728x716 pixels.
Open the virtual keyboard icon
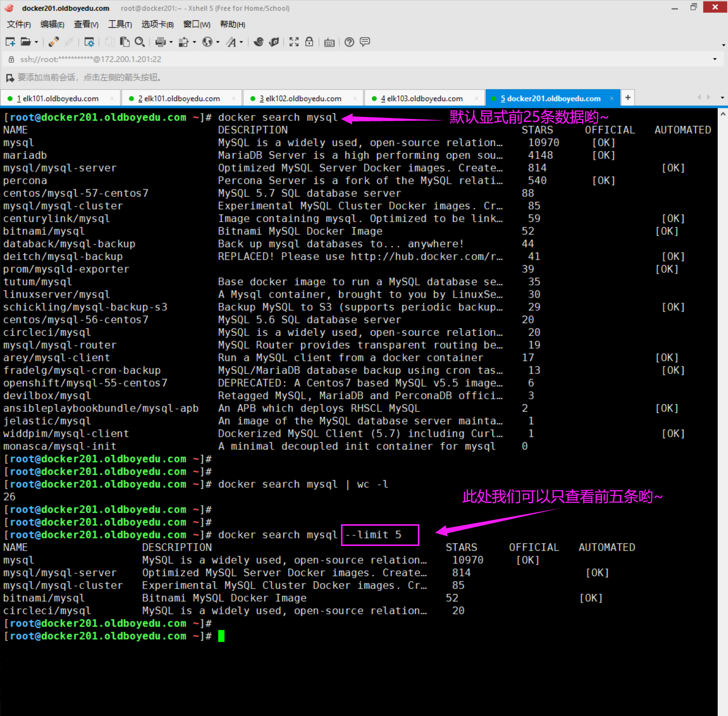tap(329, 42)
